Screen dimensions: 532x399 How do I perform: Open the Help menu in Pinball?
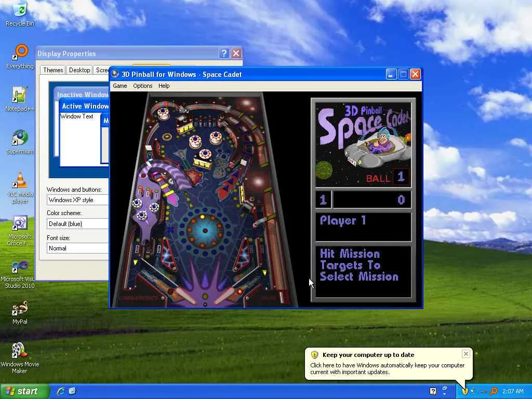(164, 86)
